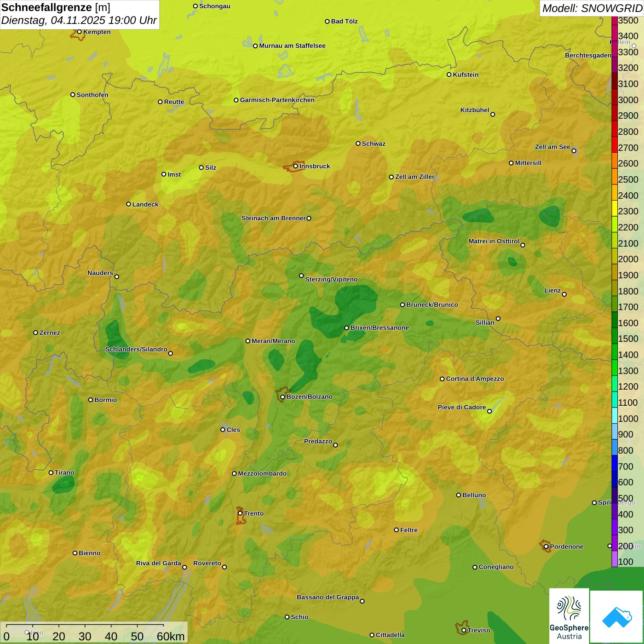Click the Bassano del Grappa label
Viewport: 644px width, 644px height.
point(328,597)
